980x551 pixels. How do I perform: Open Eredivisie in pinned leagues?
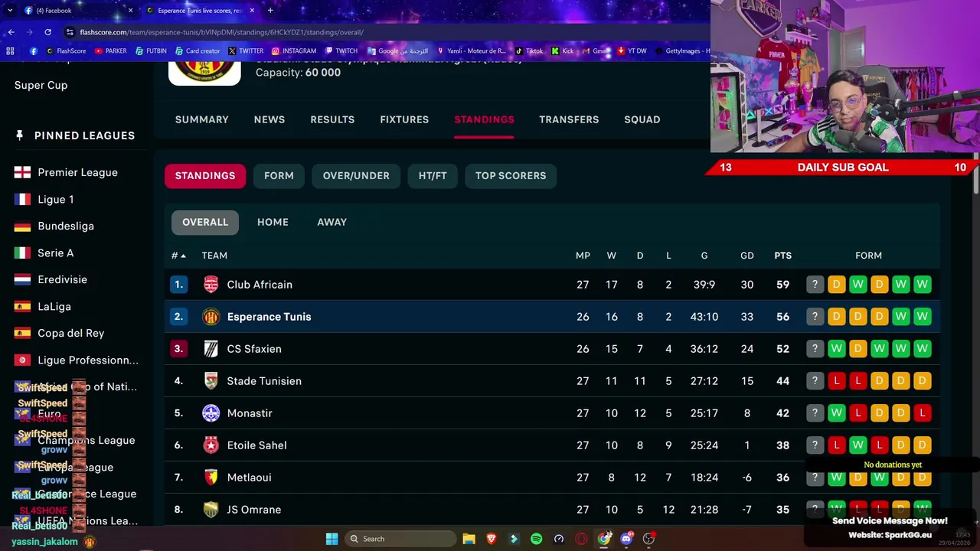[x=62, y=279]
